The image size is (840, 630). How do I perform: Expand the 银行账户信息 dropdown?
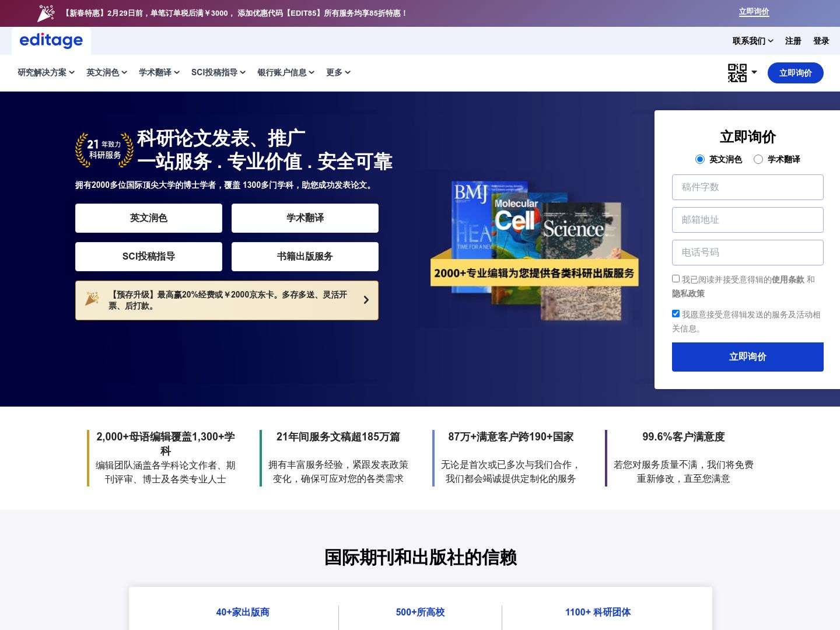tap(286, 72)
